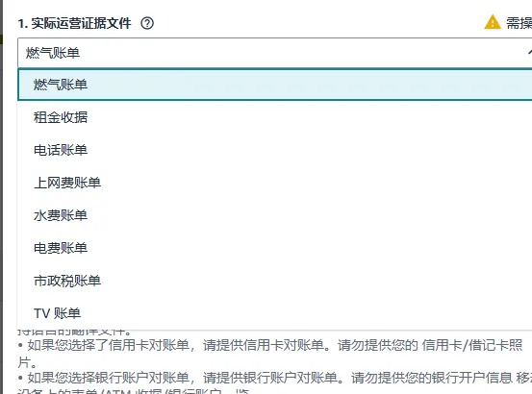Pick 上网费账单 from the list

(x=274, y=183)
